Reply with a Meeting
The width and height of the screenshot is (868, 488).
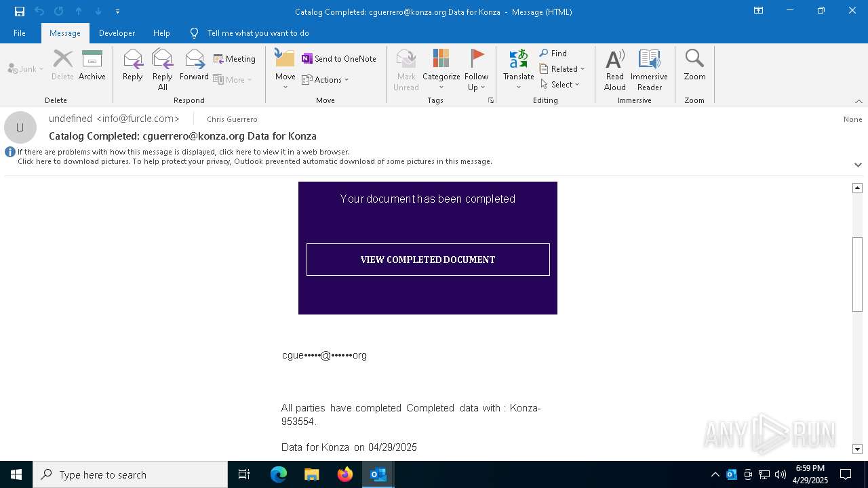pos(235,59)
